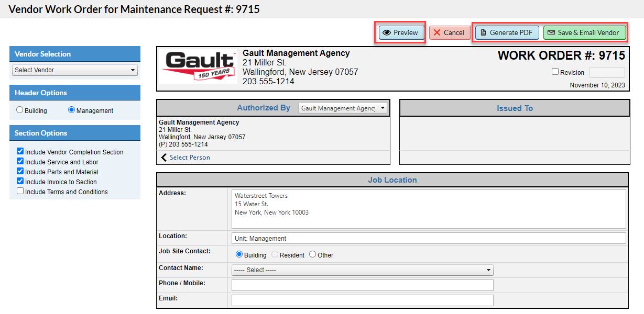Viewport: 644px width, 314px height.
Task: Toggle Include Vendor Completion Section checkbox
Action: [20, 151]
